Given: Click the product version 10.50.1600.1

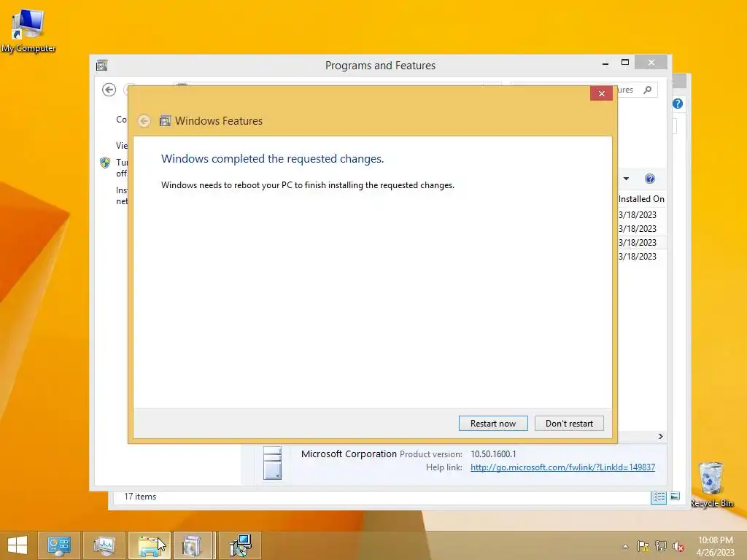Looking at the screenshot, I should pyautogui.click(x=493, y=454).
